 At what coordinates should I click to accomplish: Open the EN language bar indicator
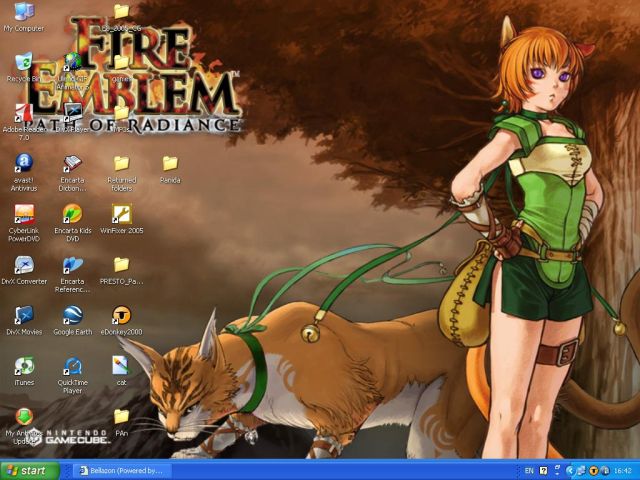[529, 471]
